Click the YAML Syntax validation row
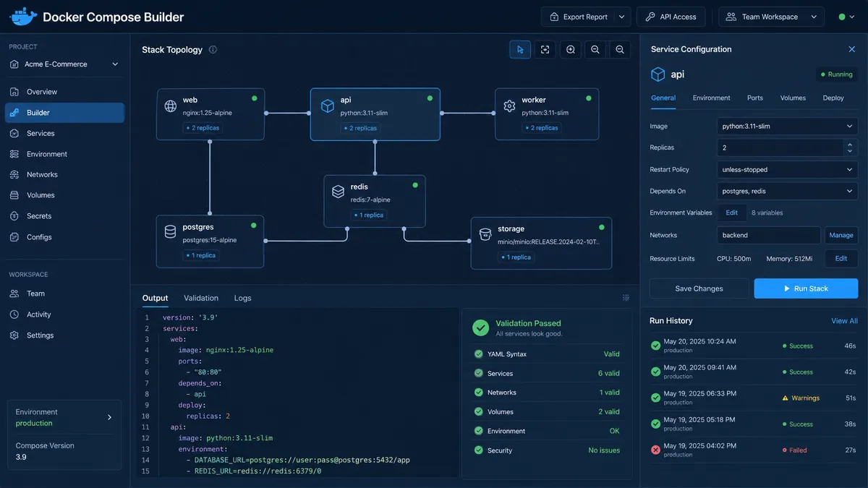The height and width of the screenshot is (488, 868). coord(547,354)
